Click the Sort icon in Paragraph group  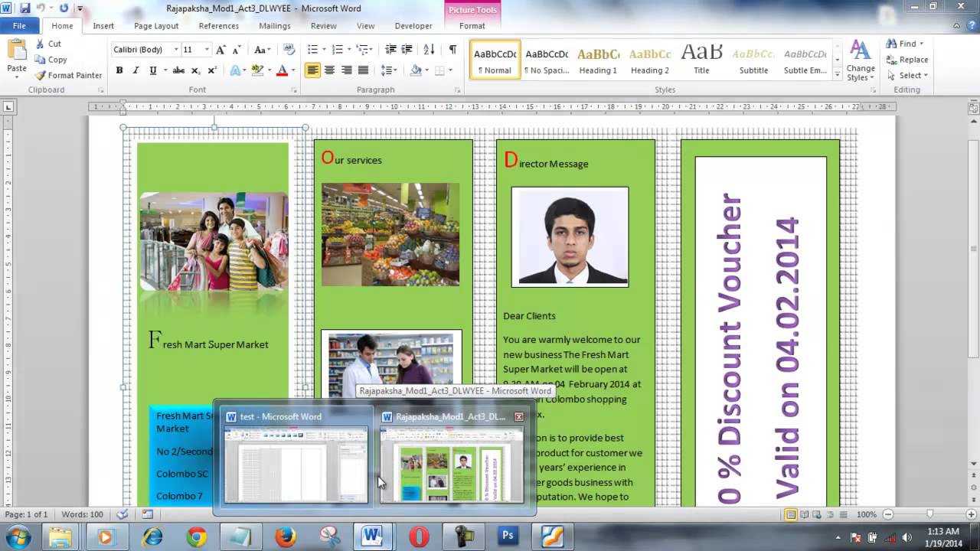pyautogui.click(x=430, y=50)
